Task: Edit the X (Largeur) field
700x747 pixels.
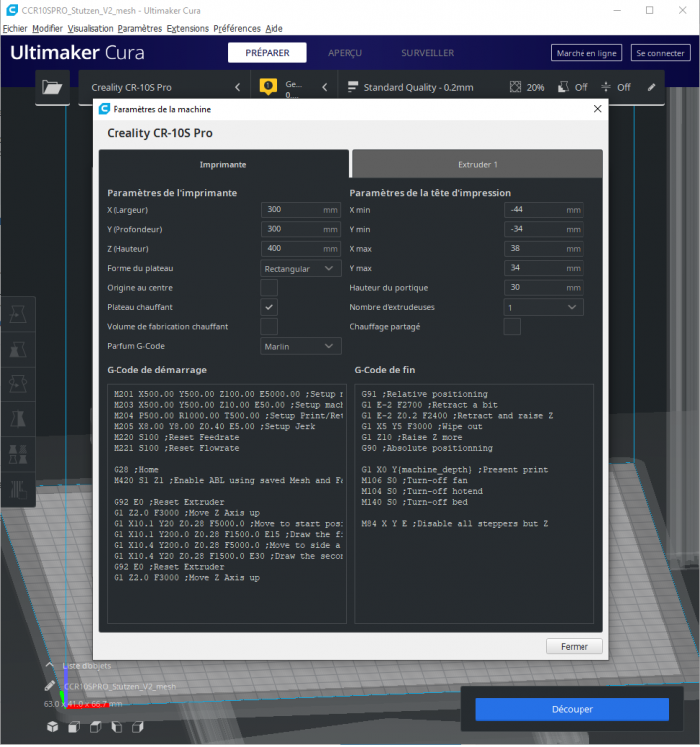Action: (x=301, y=210)
